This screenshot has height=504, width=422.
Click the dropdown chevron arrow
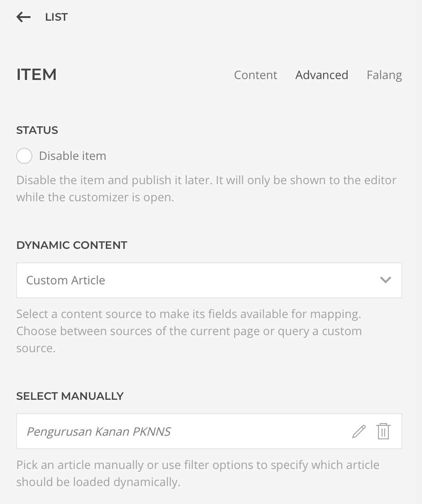point(385,280)
